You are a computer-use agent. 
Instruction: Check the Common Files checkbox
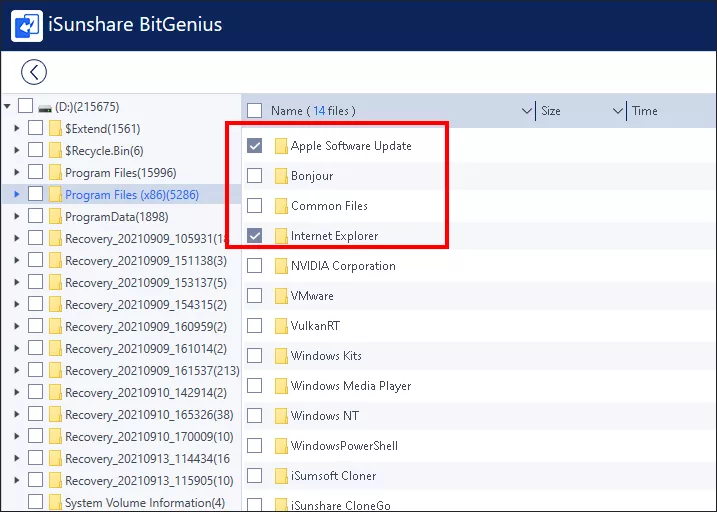[x=254, y=206]
